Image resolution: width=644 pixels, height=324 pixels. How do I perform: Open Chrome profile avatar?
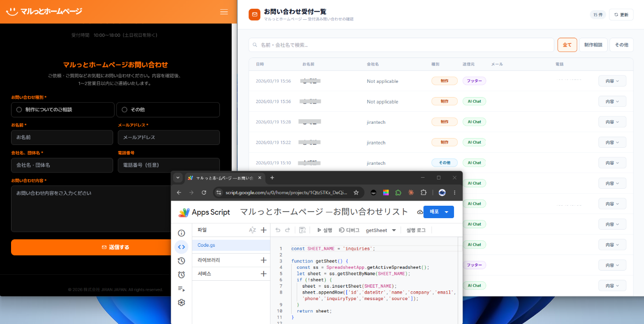(x=442, y=192)
